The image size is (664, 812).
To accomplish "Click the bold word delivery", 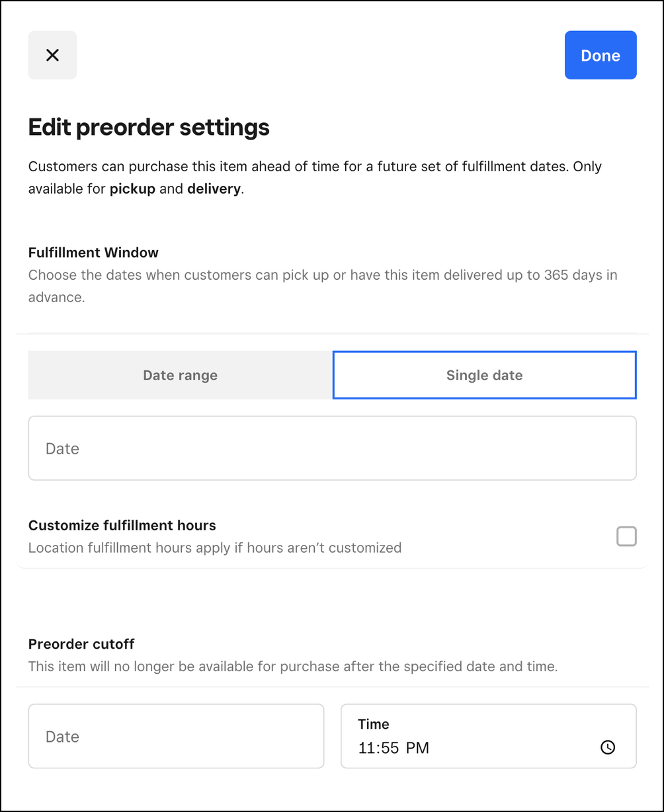I will (x=214, y=189).
